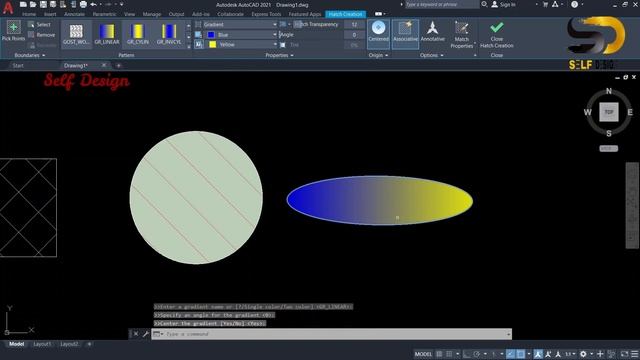Select the GOST_WO... hatch pattern
Screen dimensions: 640x360
coord(76,34)
